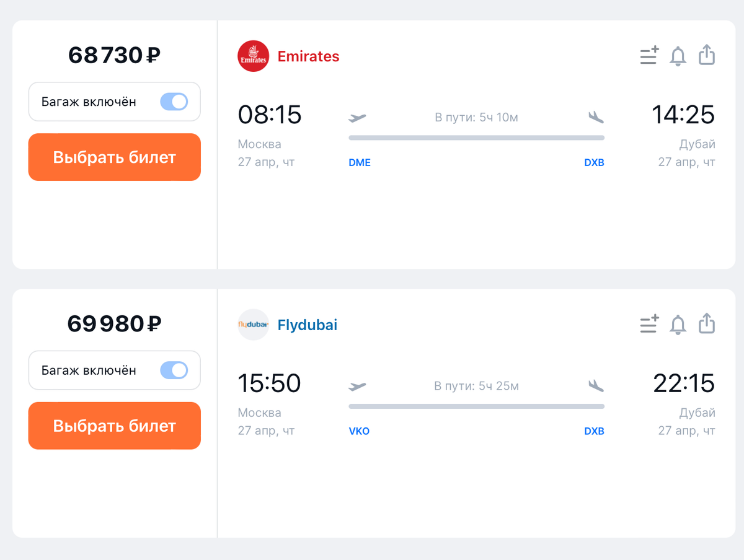Click bell icon on Flydubai ticket
This screenshot has height=560, width=744.
678,324
